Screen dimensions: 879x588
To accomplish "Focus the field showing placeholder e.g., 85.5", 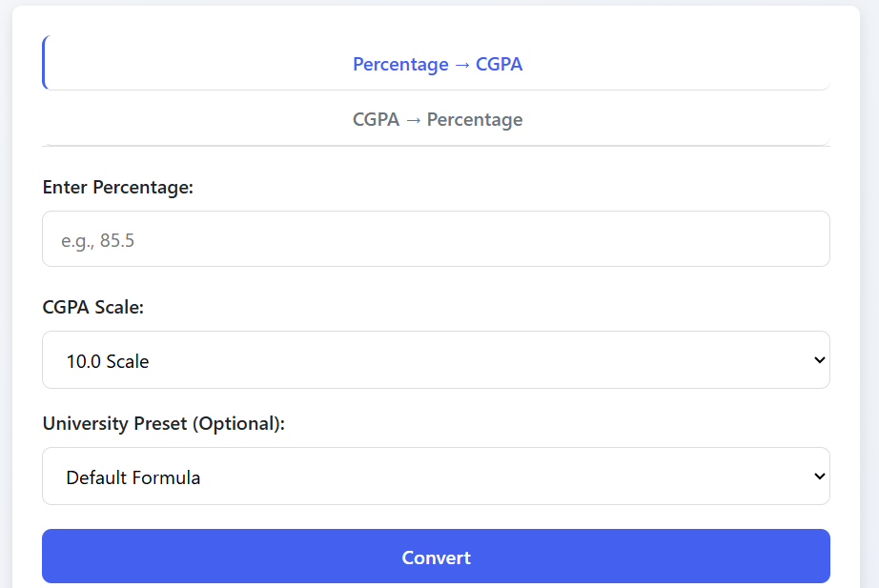I will tap(437, 238).
